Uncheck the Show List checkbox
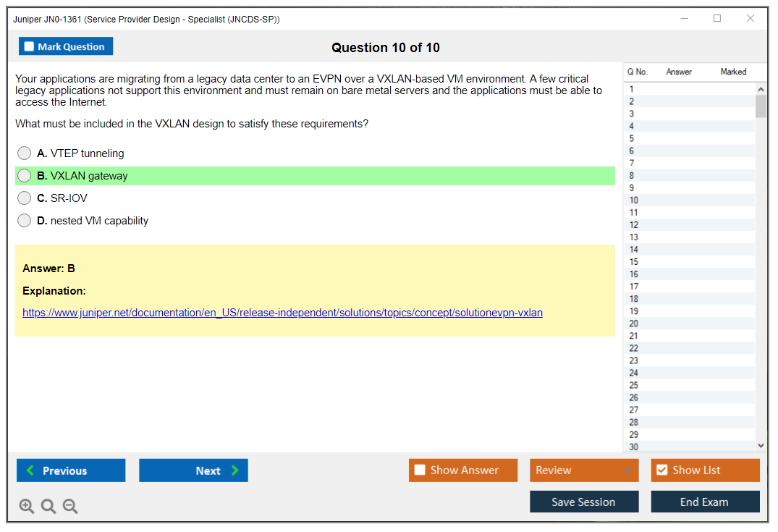The image size is (778, 532). (x=661, y=470)
